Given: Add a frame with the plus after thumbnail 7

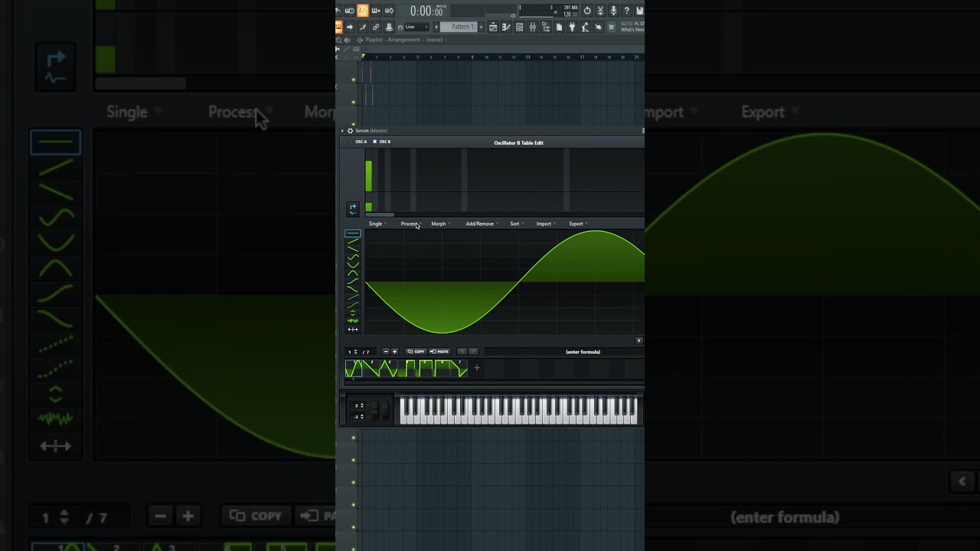Looking at the screenshot, I should (476, 368).
